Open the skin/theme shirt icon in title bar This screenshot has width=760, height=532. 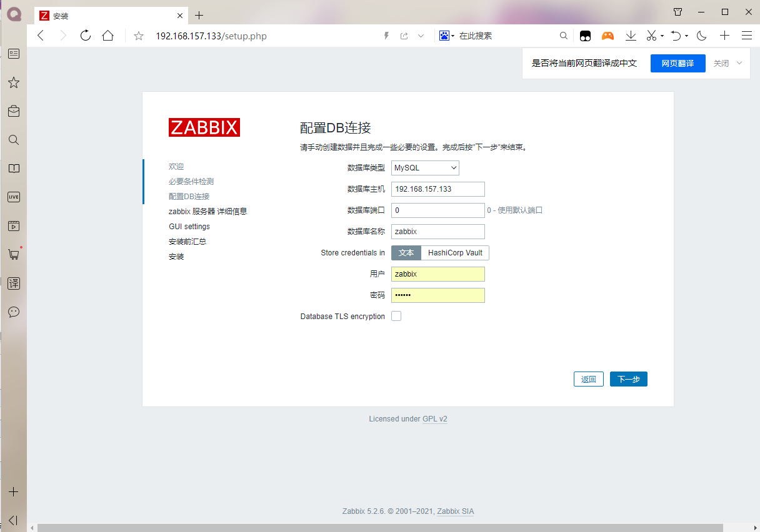point(677,12)
